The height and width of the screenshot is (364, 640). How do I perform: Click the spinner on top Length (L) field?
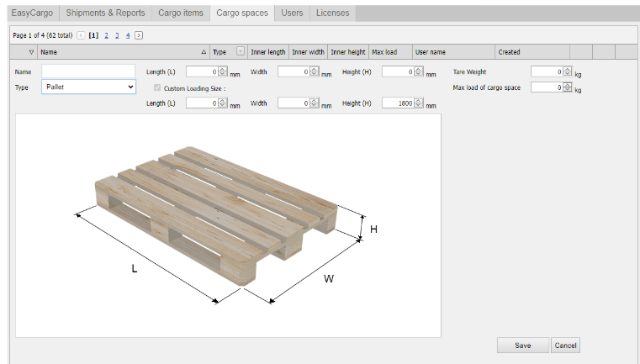pos(223,71)
